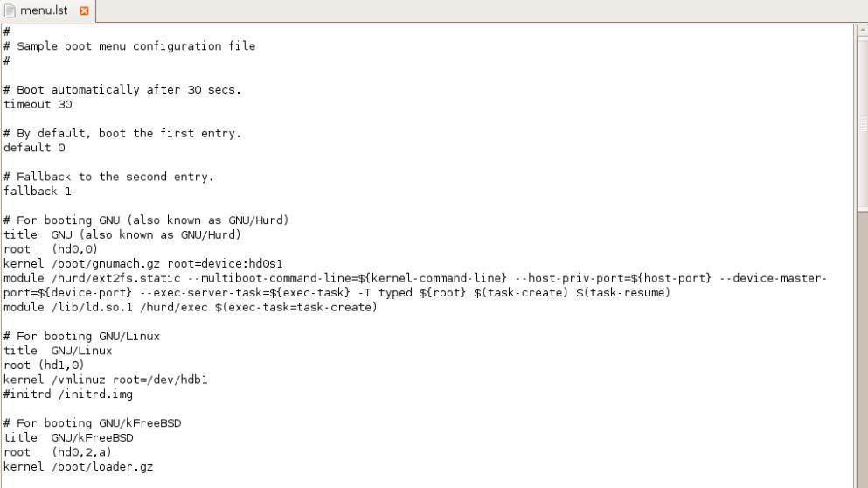Click the scrollbar track below the thumb

point(863,349)
